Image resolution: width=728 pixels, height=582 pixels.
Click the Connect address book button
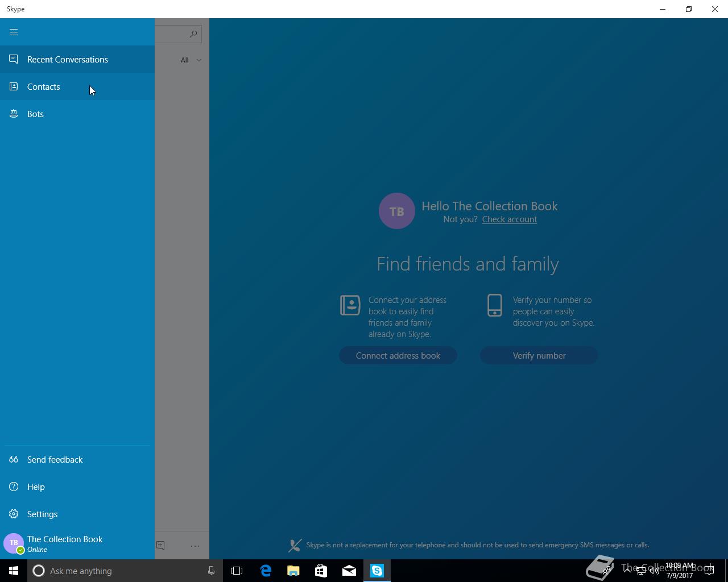(398, 355)
